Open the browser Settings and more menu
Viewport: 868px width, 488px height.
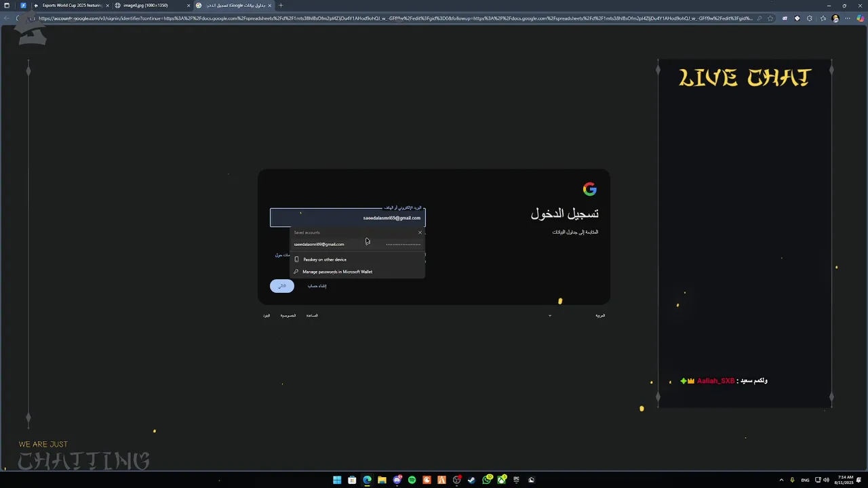pyautogui.click(x=848, y=18)
